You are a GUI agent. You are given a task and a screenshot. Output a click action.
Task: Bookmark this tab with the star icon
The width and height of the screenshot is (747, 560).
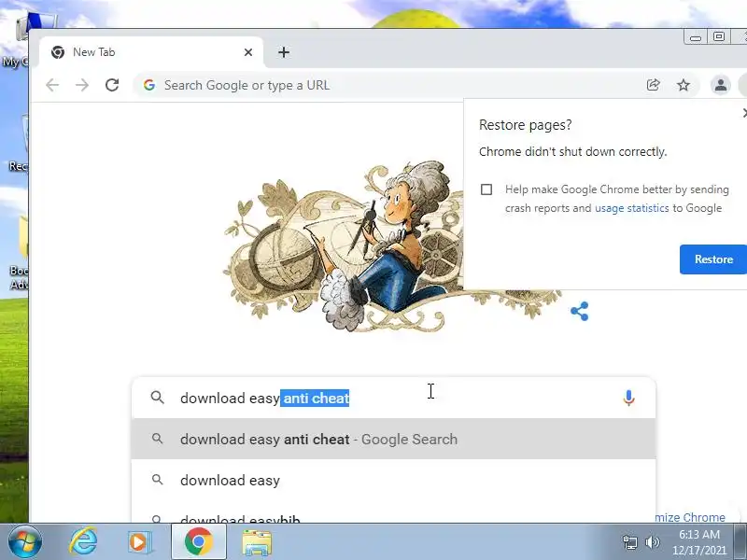tap(684, 85)
